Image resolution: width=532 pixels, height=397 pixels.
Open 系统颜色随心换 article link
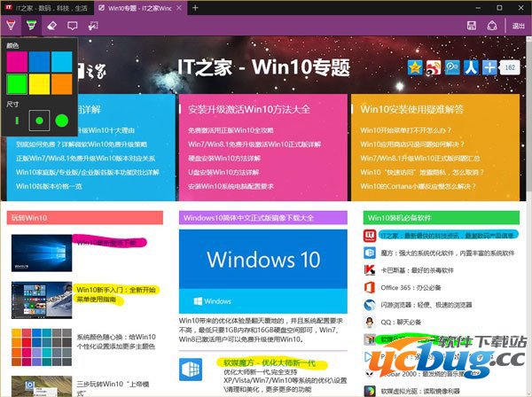click(x=116, y=342)
